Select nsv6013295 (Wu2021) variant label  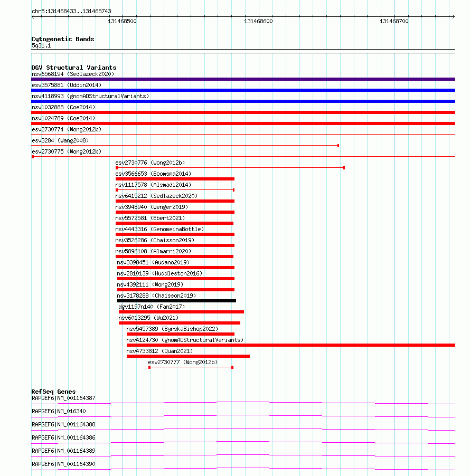point(148,318)
